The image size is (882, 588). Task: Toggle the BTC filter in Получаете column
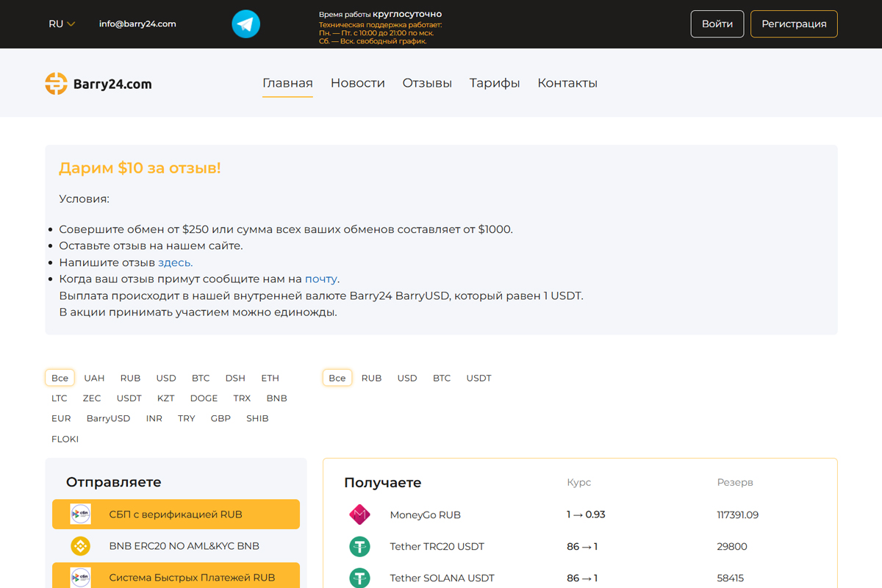point(442,378)
